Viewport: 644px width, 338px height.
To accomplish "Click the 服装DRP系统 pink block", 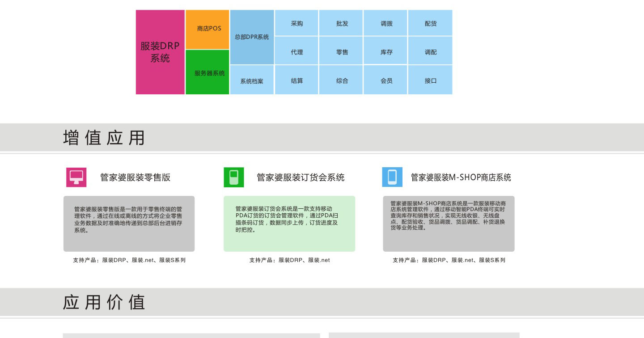I will 160,52.
